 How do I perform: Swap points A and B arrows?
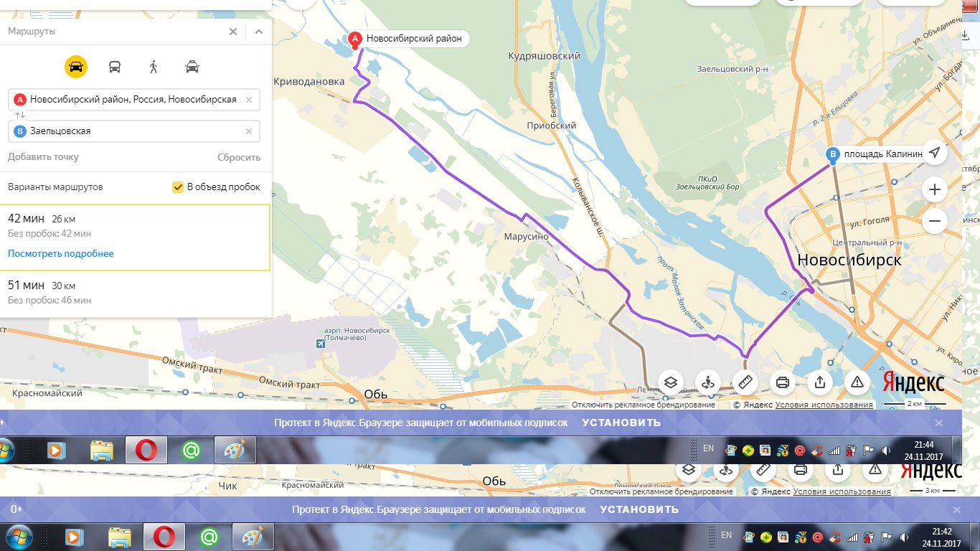click(19, 116)
